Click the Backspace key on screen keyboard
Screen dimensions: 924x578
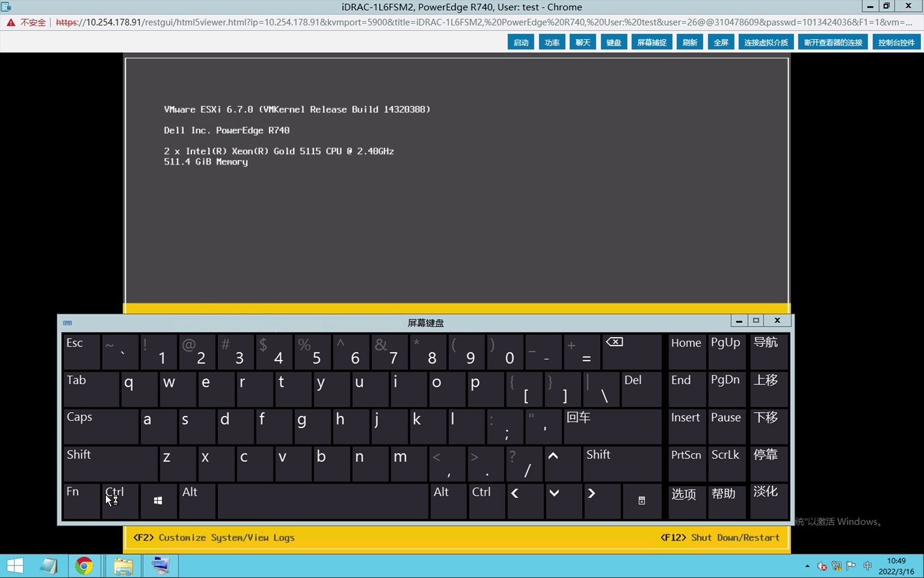(632, 352)
